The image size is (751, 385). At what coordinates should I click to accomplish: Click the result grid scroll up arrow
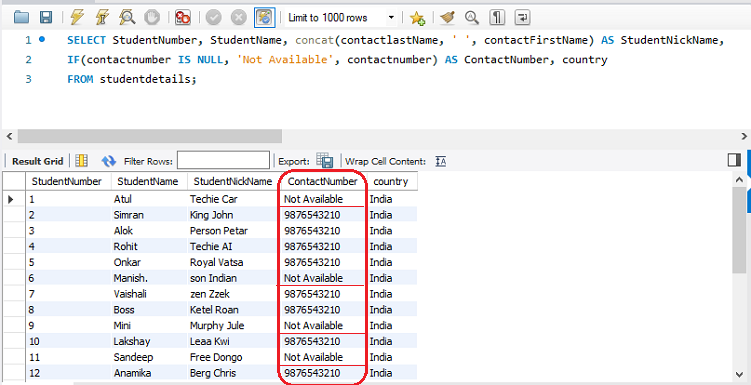tap(739, 180)
